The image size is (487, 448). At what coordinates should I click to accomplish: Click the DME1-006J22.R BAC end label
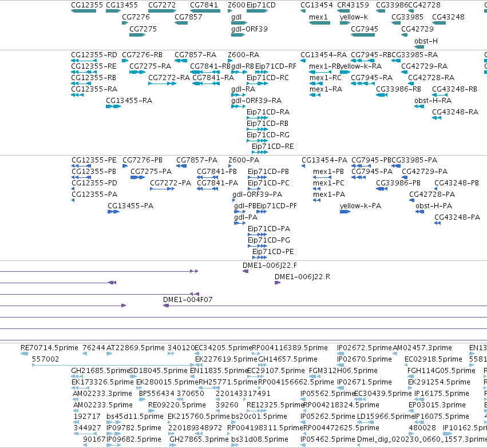pyautogui.click(x=302, y=277)
